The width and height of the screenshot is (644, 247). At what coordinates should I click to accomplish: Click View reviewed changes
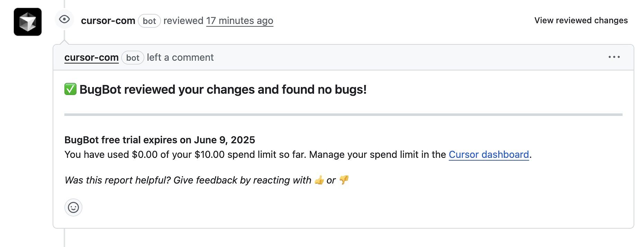[581, 20]
